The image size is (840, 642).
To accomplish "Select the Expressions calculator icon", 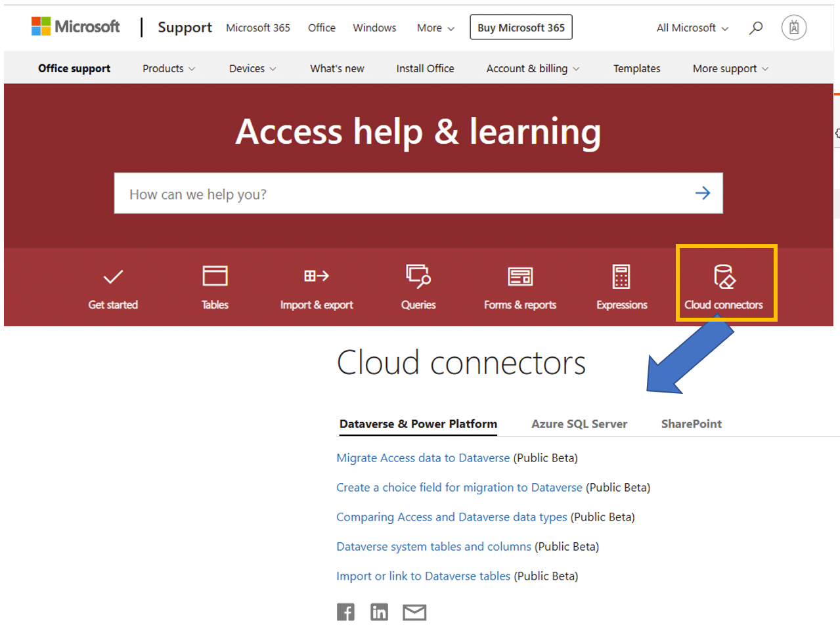I will click(x=621, y=276).
